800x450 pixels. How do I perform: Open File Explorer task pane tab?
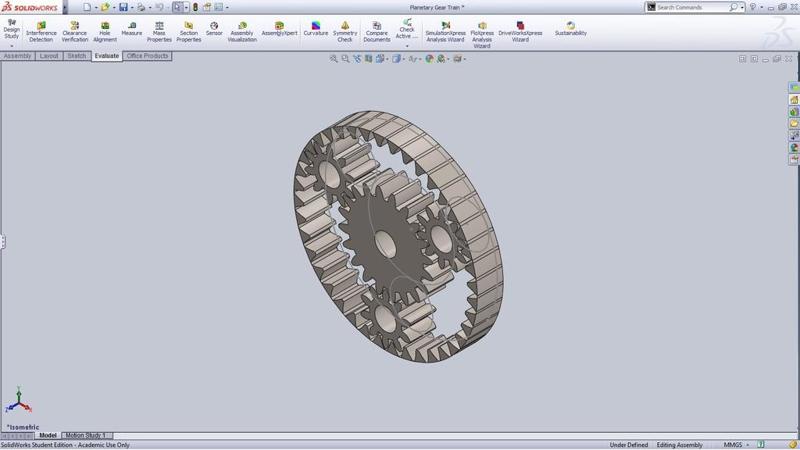coord(794,123)
